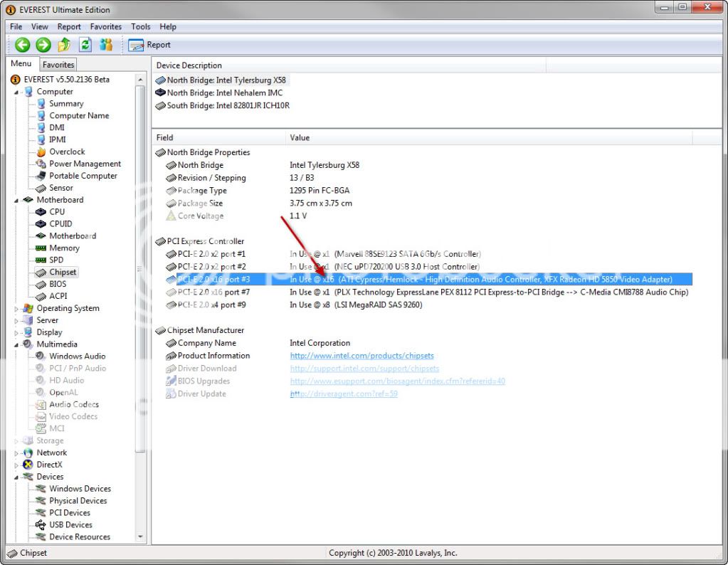Expand the Server tree node
Image resolution: width=728 pixels, height=565 pixels.
click(x=16, y=321)
